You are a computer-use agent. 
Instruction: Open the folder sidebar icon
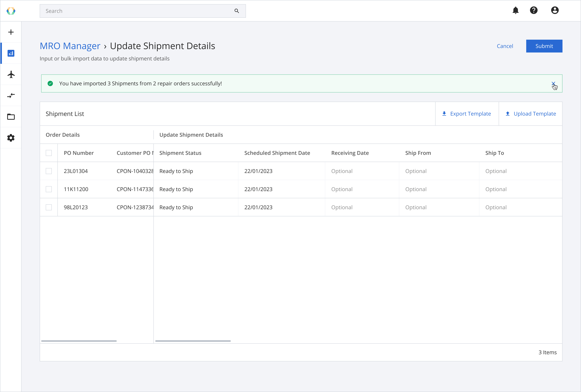click(11, 117)
